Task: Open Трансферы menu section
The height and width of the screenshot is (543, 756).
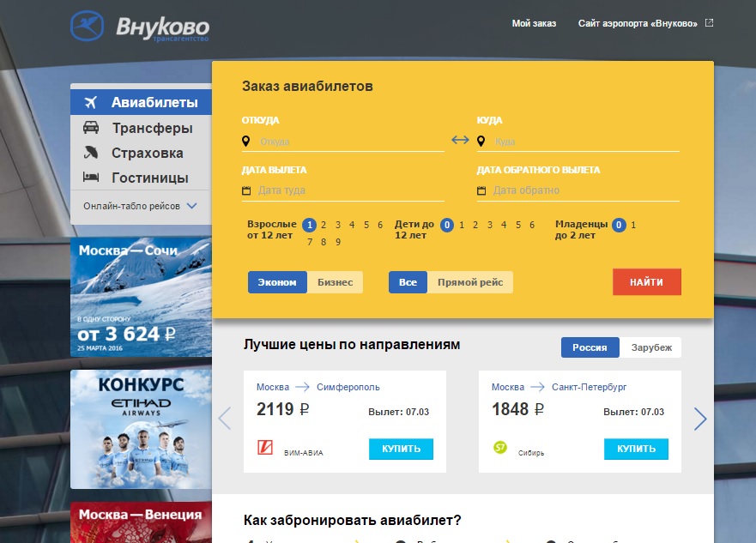Action: click(x=151, y=128)
